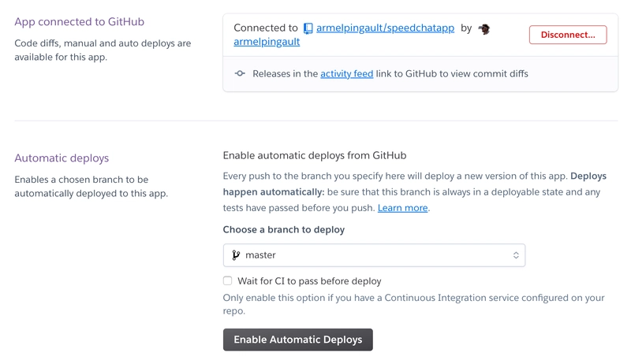This screenshot has height=364, width=631.
Task: Select the 'Automatic deploys' section heading
Action: point(62,158)
